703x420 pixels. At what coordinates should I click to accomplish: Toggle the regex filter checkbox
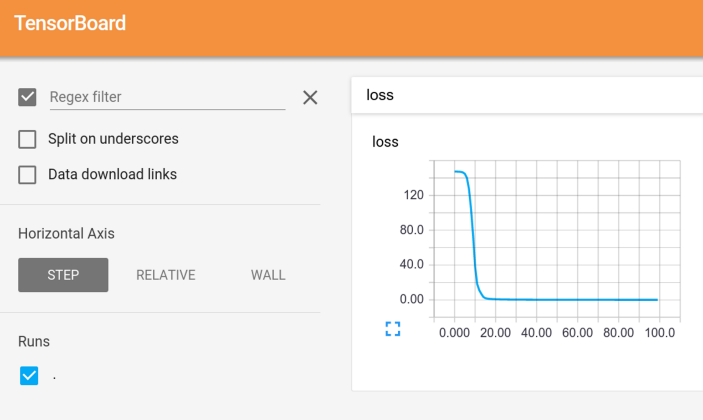(27, 97)
